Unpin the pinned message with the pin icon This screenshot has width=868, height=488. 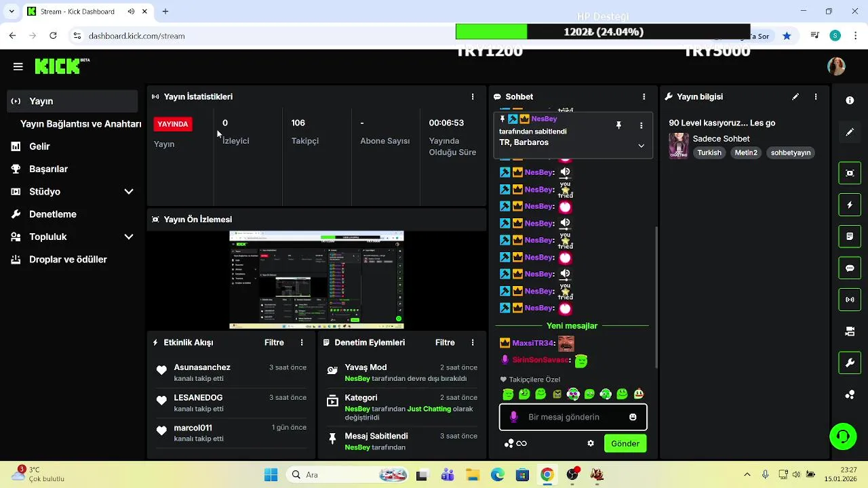[x=618, y=125]
